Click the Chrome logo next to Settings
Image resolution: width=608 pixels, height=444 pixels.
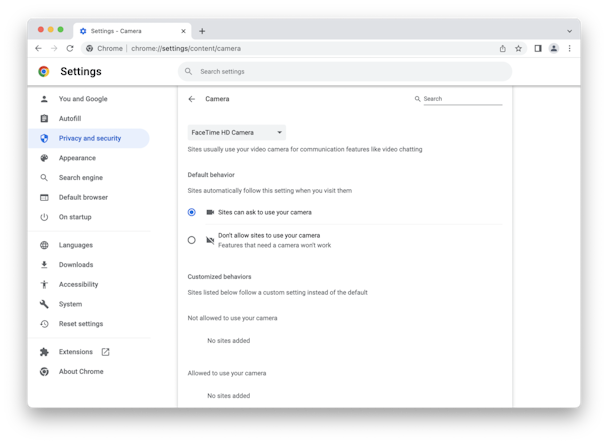point(44,71)
